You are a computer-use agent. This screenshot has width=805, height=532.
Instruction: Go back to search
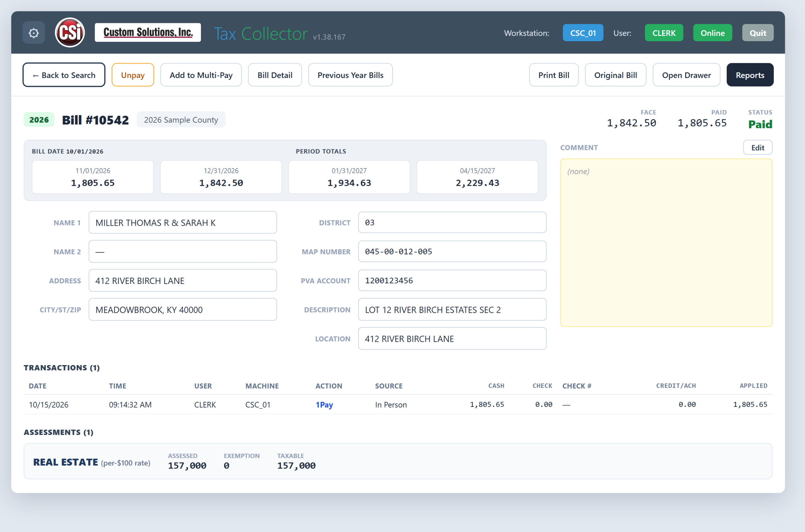[x=64, y=75]
